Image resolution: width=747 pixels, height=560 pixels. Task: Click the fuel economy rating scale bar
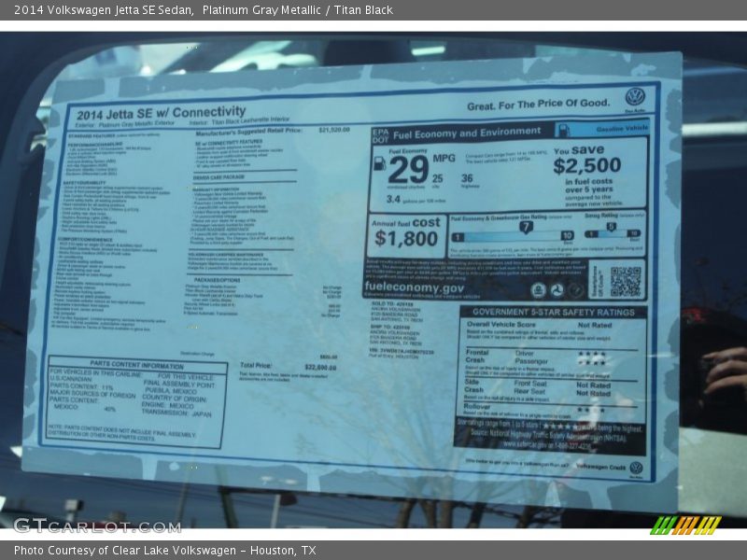[513, 236]
